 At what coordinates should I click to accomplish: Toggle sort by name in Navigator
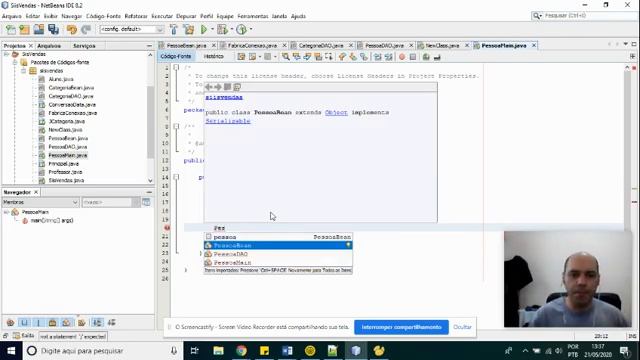(x=97, y=323)
